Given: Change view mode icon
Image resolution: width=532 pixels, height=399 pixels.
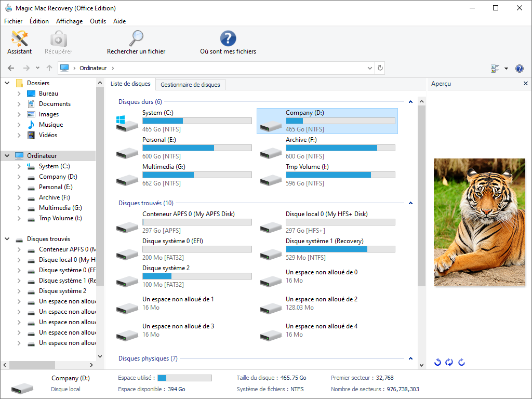Looking at the screenshot, I should pyautogui.click(x=495, y=69).
